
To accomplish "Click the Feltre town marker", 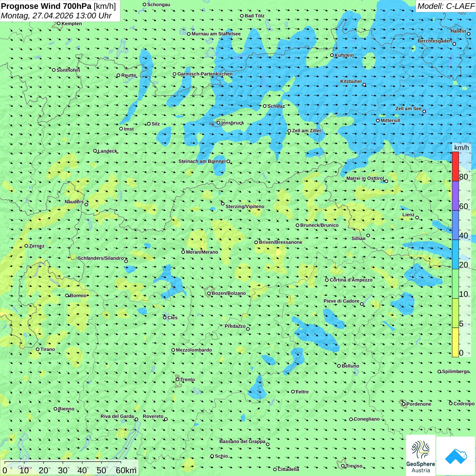I will [x=293, y=392].
